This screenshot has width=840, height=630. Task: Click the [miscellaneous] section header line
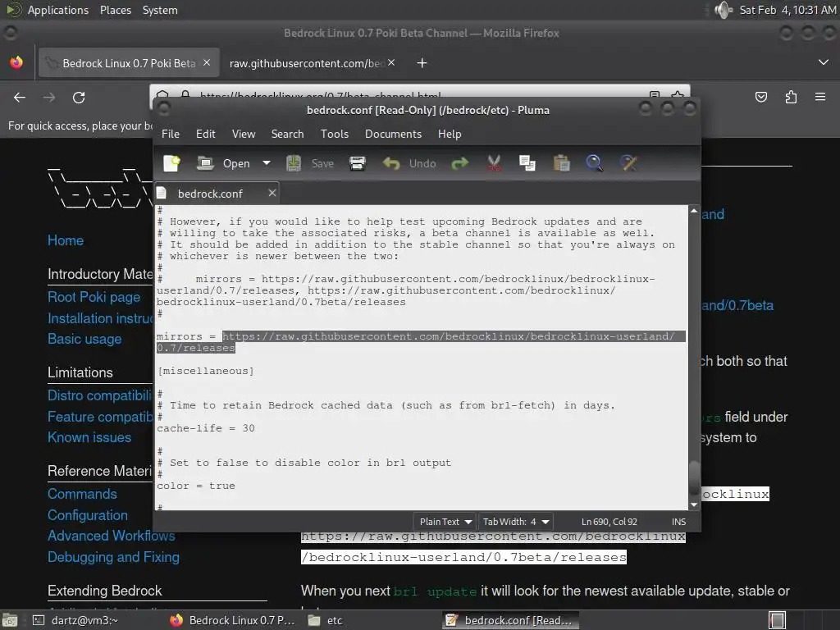(206, 371)
